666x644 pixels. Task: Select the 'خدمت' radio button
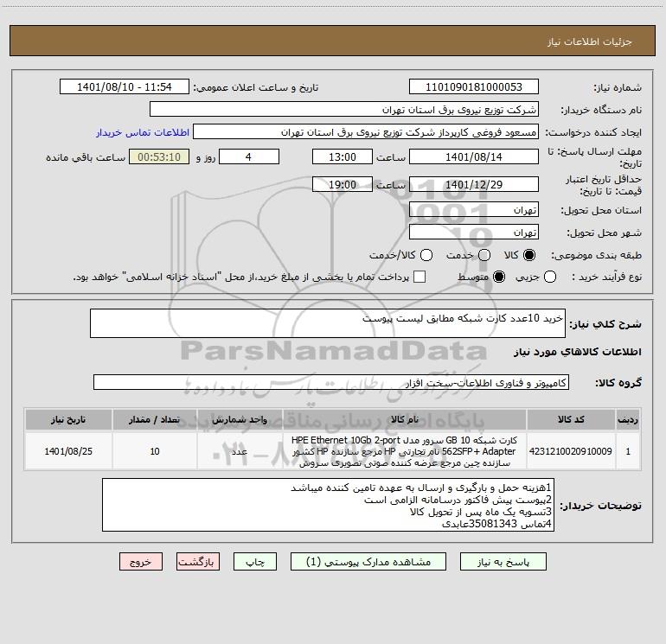[x=484, y=255]
